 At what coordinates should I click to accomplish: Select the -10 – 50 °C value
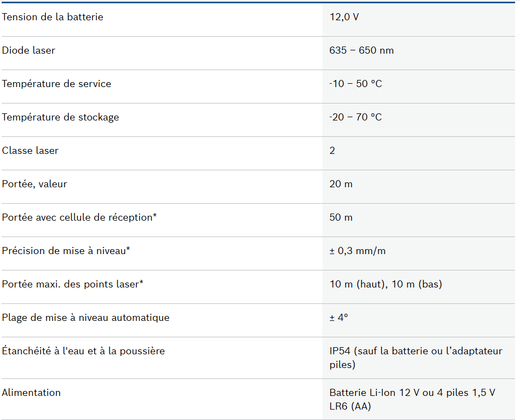355,84
